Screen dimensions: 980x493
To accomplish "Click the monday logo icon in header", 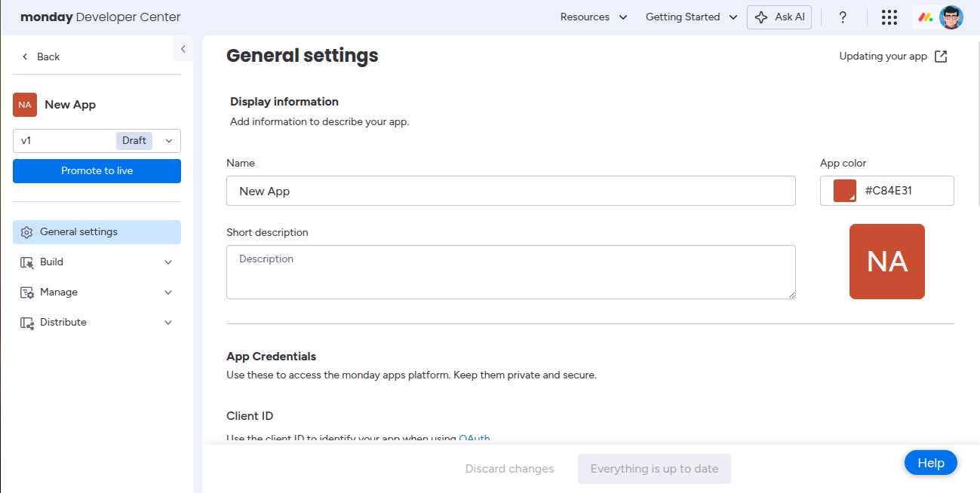I will point(925,17).
